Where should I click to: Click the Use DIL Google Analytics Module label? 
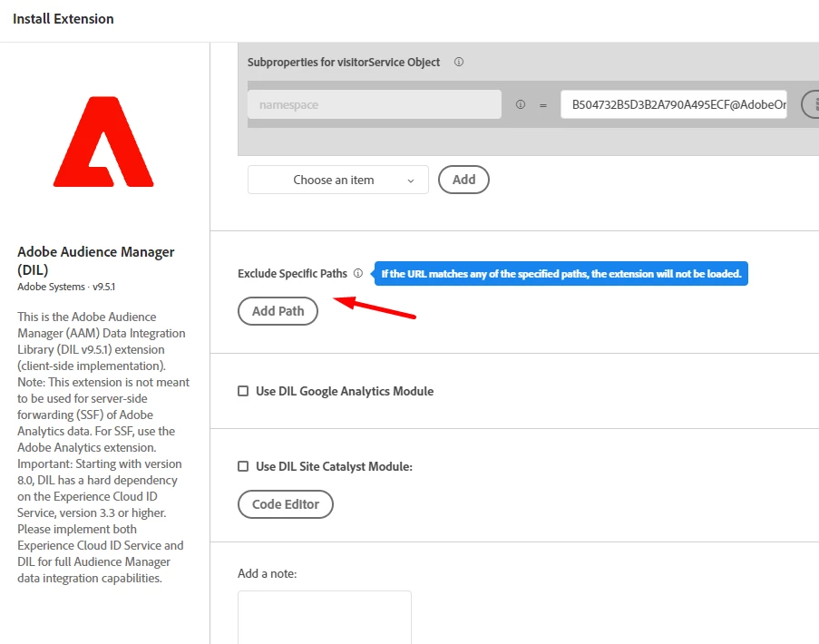[x=345, y=391]
